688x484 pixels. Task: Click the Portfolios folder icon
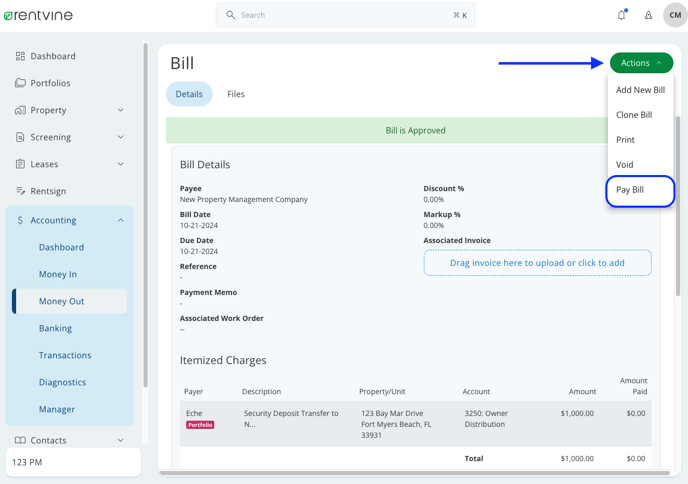coord(20,83)
